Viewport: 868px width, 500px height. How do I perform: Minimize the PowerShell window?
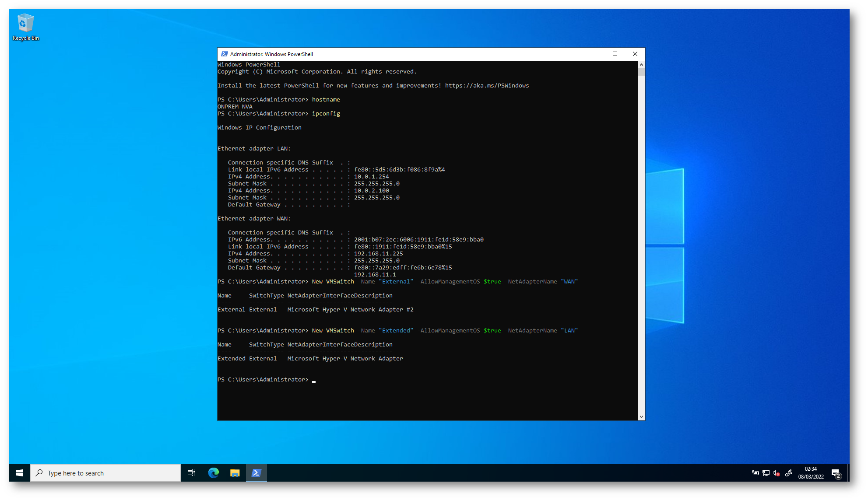point(595,54)
